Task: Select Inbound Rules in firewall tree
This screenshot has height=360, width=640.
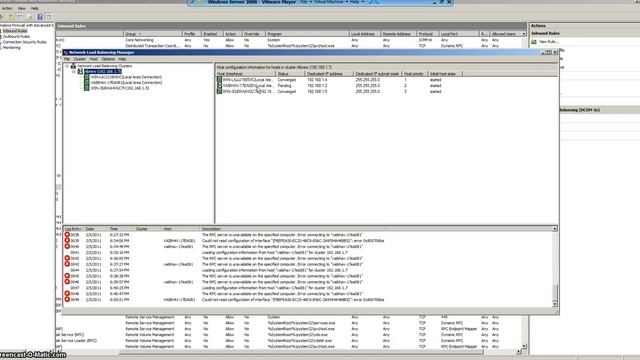Action: tap(15, 31)
